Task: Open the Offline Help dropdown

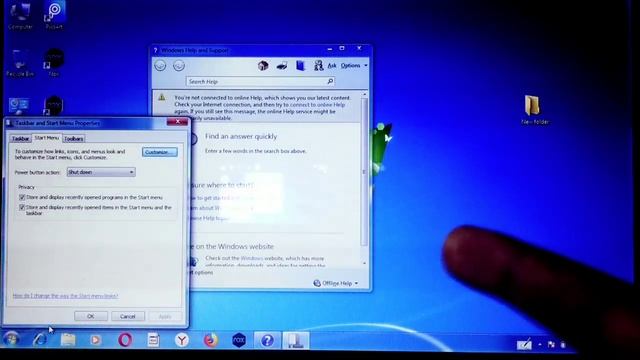Action: click(x=336, y=283)
